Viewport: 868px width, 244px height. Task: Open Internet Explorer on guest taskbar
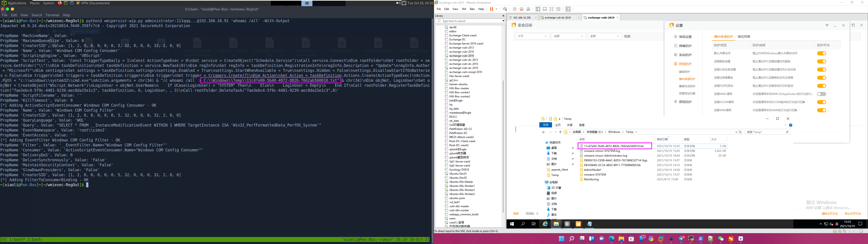(x=545, y=224)
